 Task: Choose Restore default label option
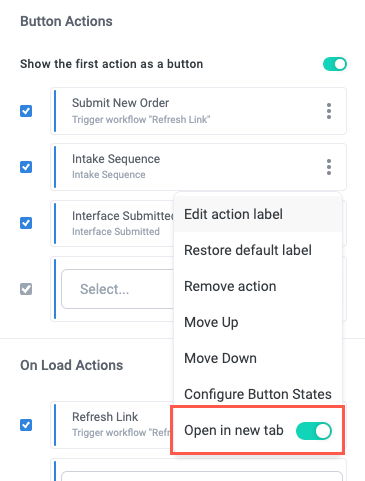pyautogui.click(x=258, y=250)
